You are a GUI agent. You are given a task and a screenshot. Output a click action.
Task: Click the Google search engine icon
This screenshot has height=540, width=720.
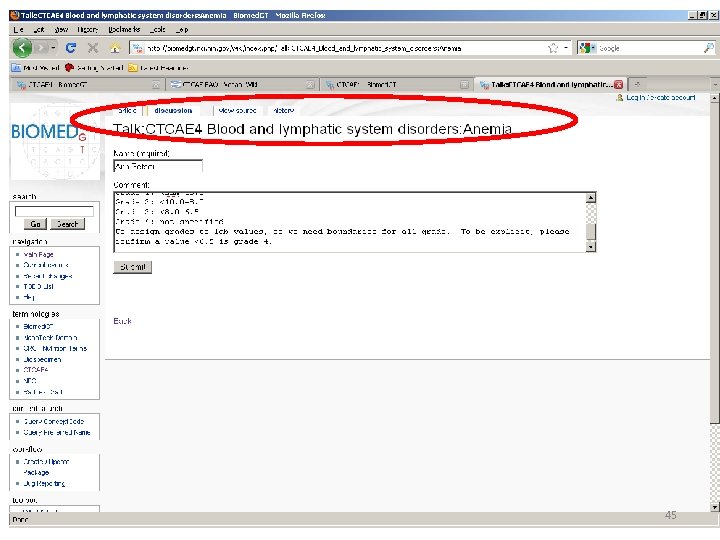[x=585, y=48]
